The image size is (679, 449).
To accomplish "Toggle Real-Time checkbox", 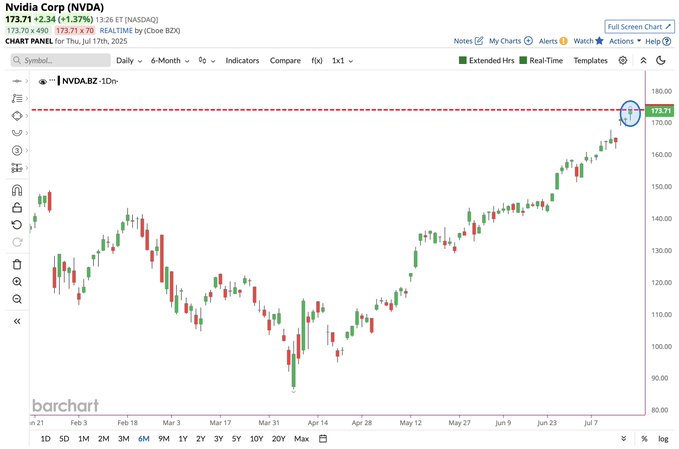I will point(523,60).
